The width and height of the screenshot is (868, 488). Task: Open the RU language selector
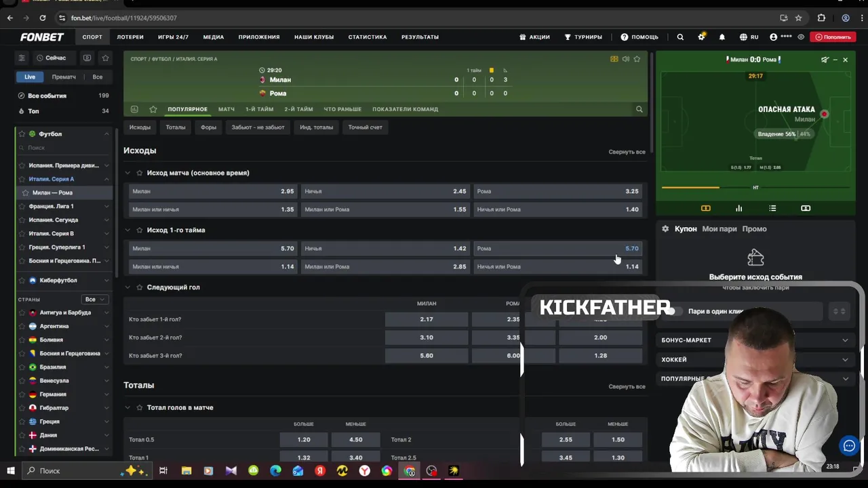[749, 37]
